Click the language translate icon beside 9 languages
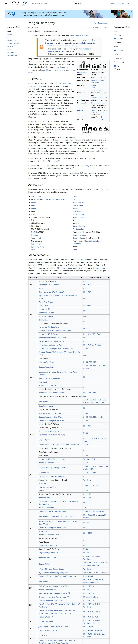 click(95, 23)
